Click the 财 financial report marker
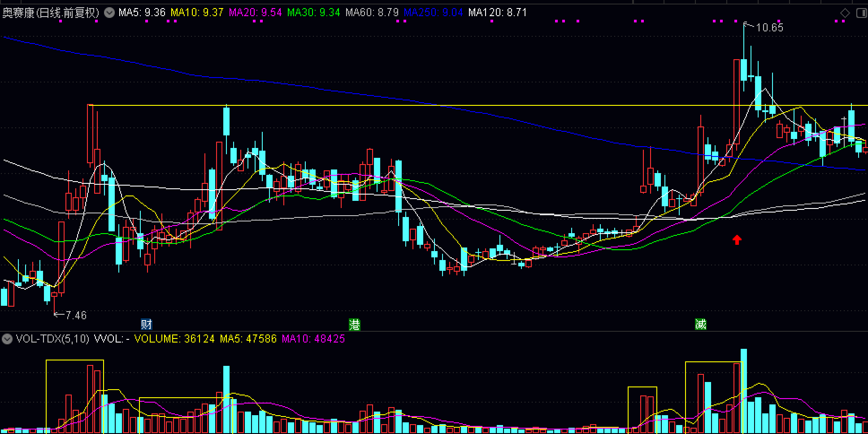868x434 pixels. tap(147, 324)
